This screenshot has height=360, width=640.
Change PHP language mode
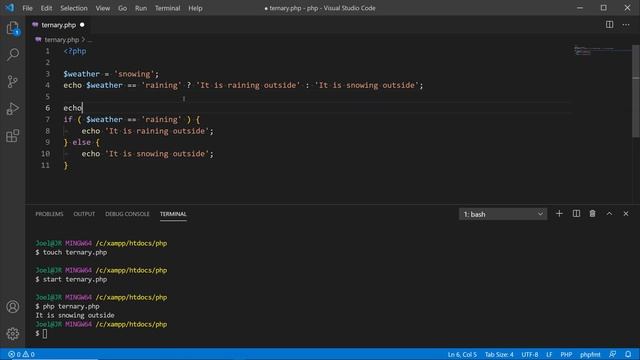coord(566,354)
